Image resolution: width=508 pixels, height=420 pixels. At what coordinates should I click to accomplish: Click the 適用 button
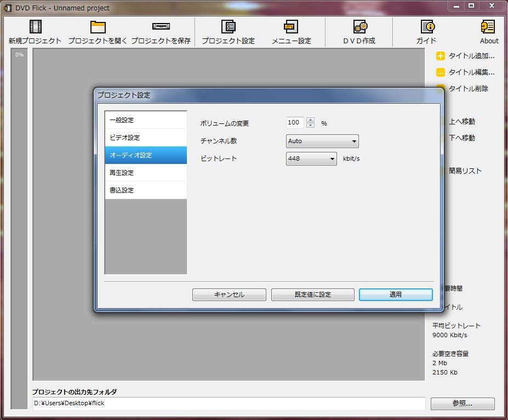point(396,294)
